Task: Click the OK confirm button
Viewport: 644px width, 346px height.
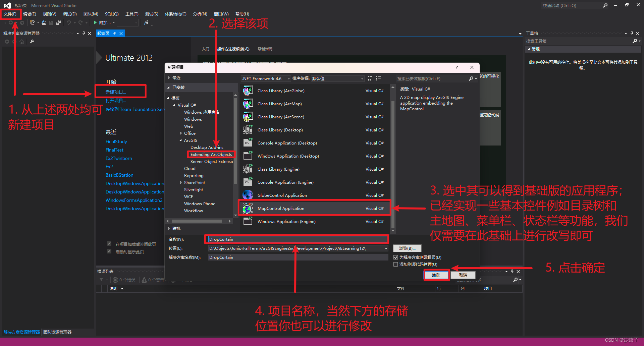Action: [x=436, y=275]
